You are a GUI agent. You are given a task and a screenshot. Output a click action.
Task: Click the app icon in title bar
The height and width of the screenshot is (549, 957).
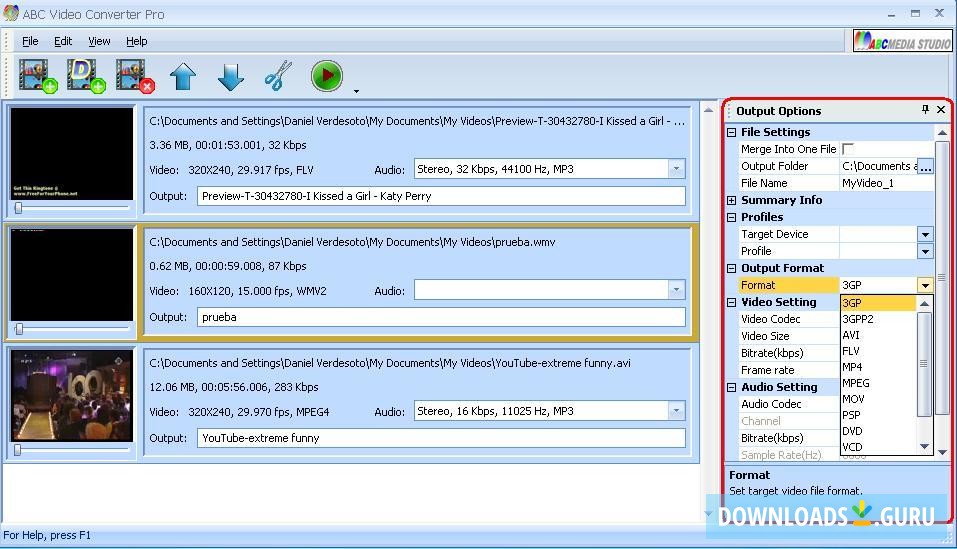(11, 13)
